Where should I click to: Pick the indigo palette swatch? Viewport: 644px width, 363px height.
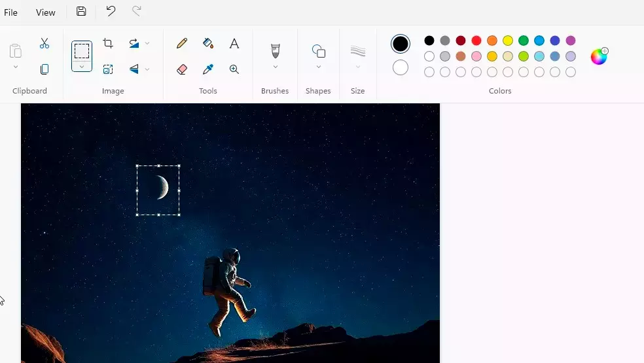(555, 41)
